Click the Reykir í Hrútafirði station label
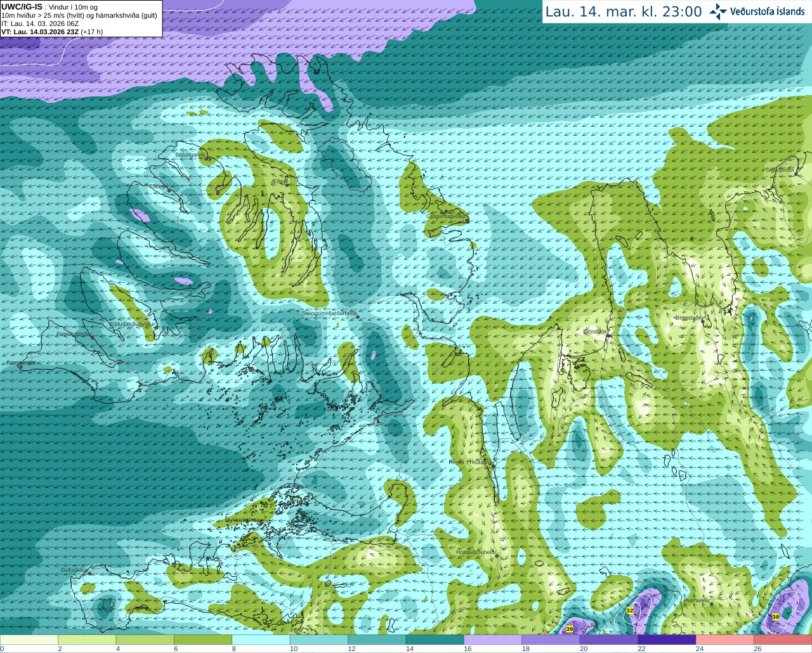This screenshot has width=812, height=653. 471,462
